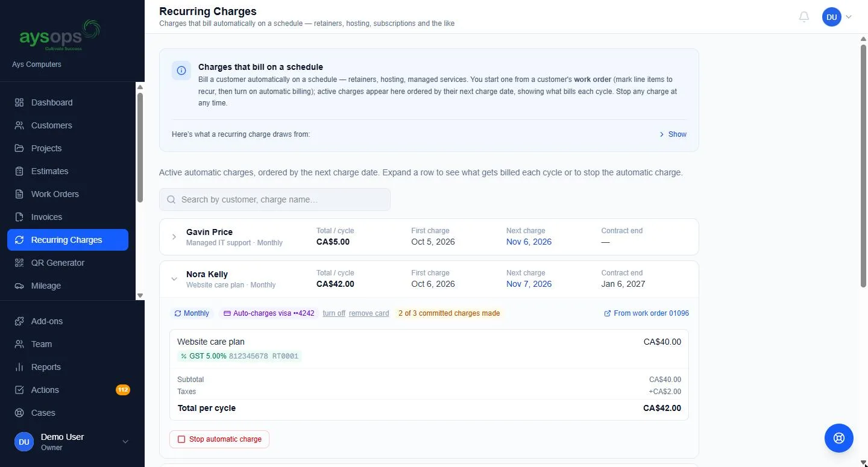Click Nov 7, 2026 next charge date
The height and width of the screenshot is (467, 868).
pyautogui.click(x=529, y=284)
